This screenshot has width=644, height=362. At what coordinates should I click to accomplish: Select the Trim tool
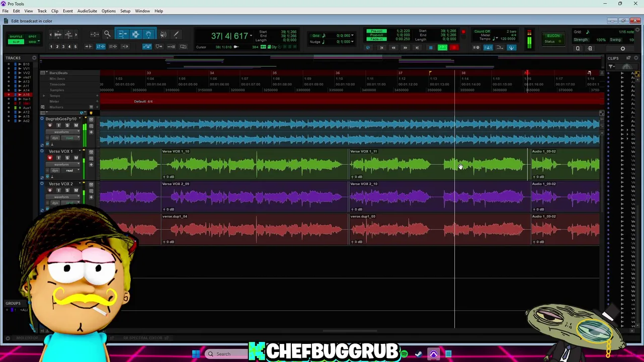click(122, 34)
